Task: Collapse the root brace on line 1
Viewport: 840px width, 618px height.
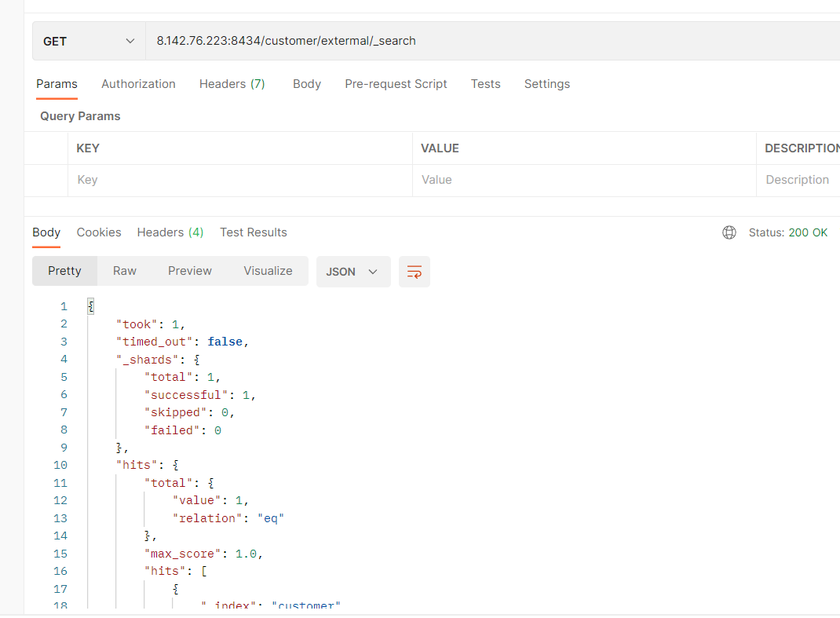Action: click(90, 306)
